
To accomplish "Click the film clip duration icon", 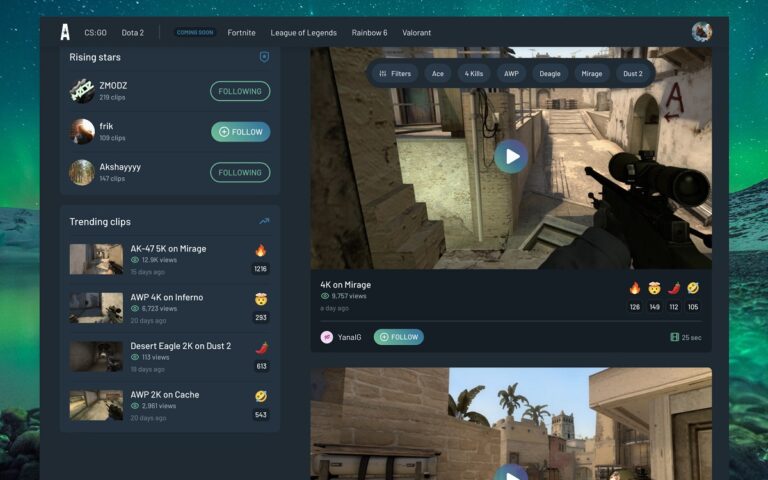I will click(674, 337).
